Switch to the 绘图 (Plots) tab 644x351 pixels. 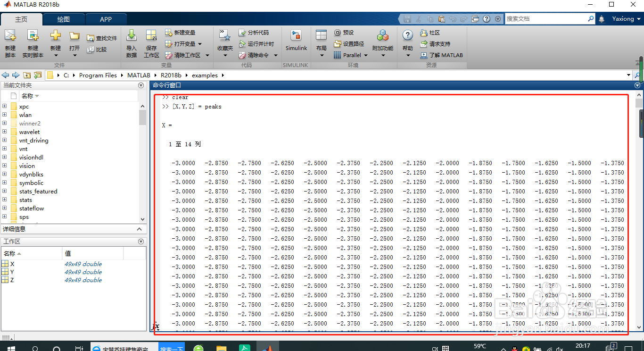coord(64,19)
